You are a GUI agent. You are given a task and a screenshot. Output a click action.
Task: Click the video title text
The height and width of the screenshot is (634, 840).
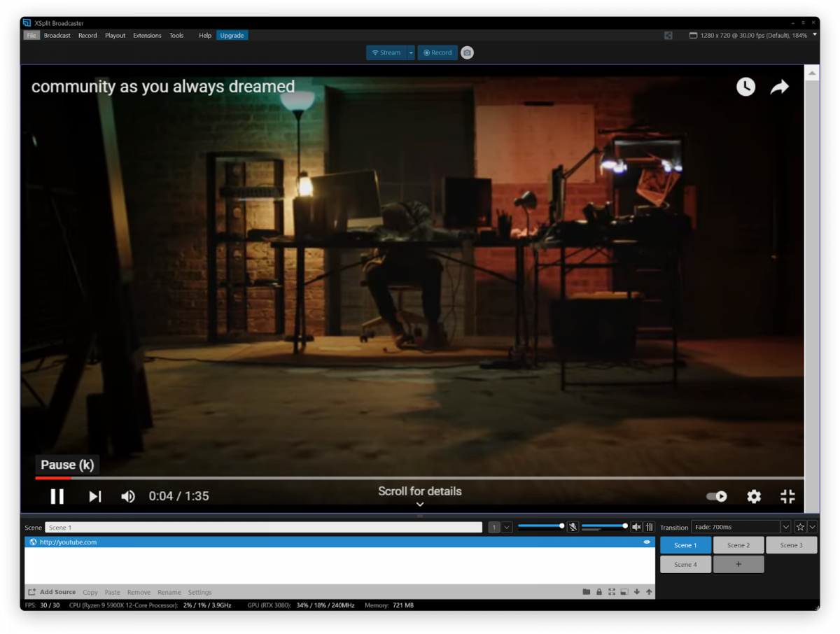click(x=163, y=87)
